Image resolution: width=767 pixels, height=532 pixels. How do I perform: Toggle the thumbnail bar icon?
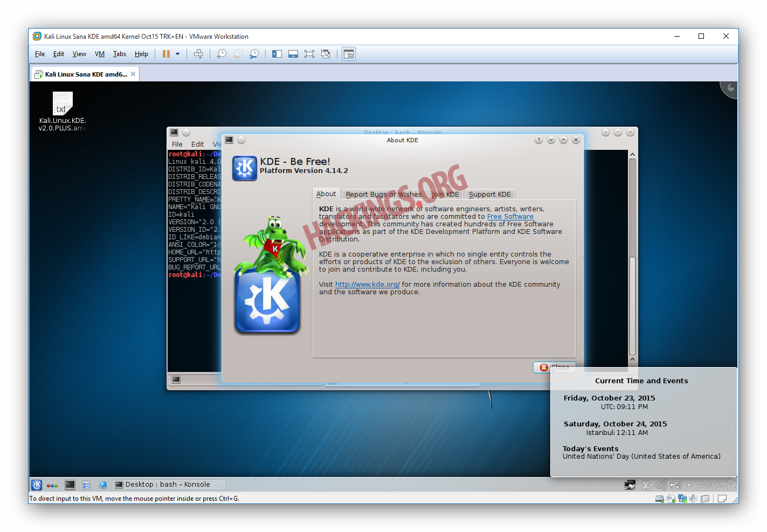click(293, 54)
